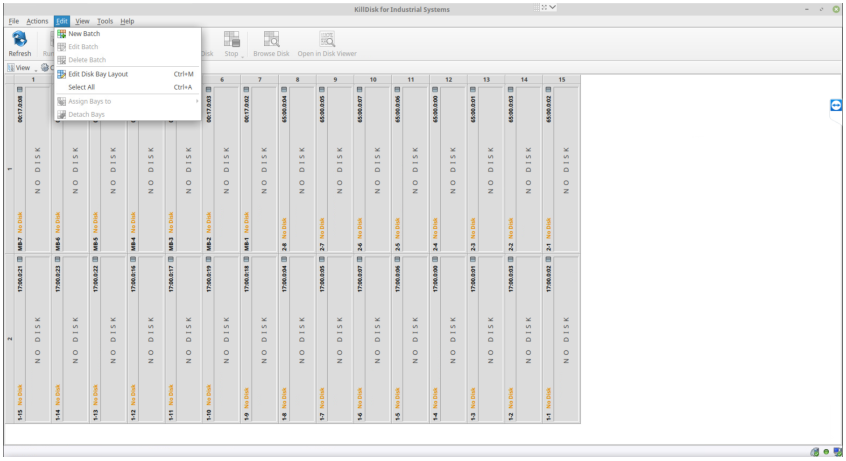Click column header 10
The height and width of the screenshot is (461, 846).
click(373, 79)
